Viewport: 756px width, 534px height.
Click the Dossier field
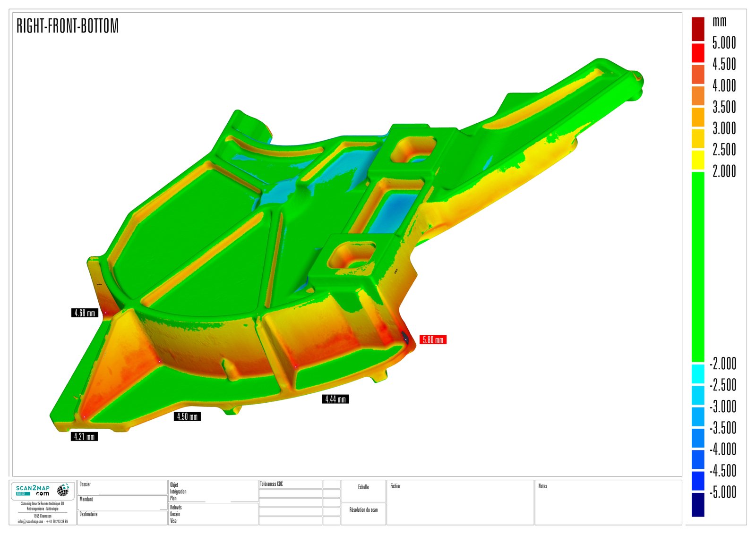(x=122, y=487)
